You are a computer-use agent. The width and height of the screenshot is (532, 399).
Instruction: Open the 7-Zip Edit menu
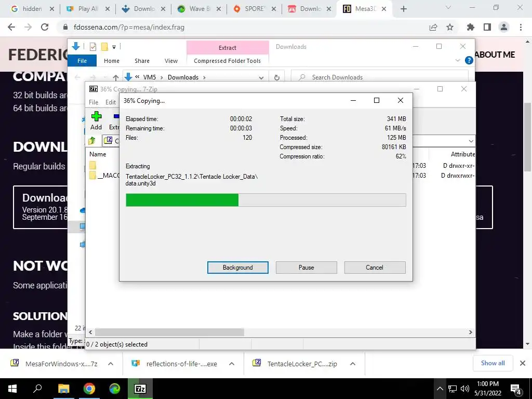(111, 102)
